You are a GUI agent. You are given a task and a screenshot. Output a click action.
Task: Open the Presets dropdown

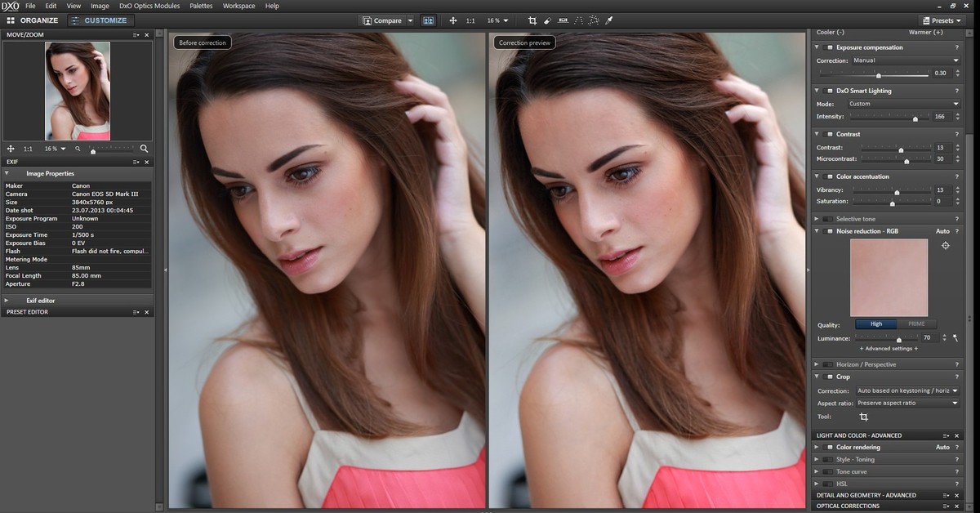click(942, 20)
